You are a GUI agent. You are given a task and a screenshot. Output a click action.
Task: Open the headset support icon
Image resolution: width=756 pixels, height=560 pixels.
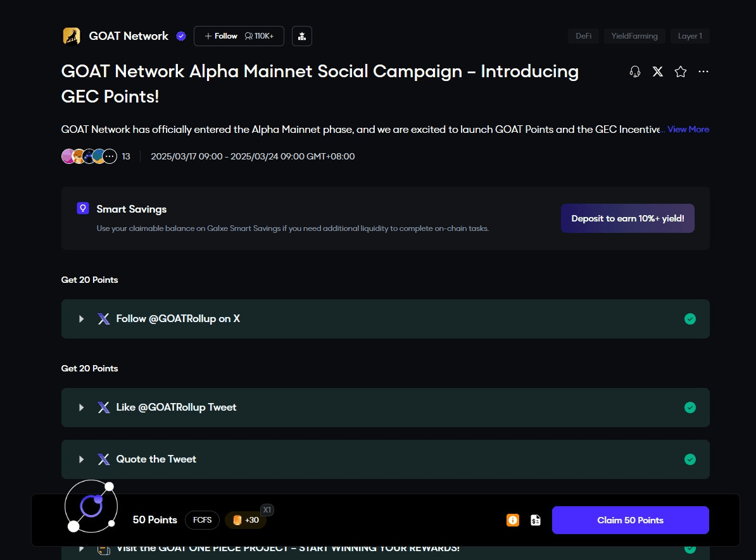pyautogui.click(x=635, y=72)
